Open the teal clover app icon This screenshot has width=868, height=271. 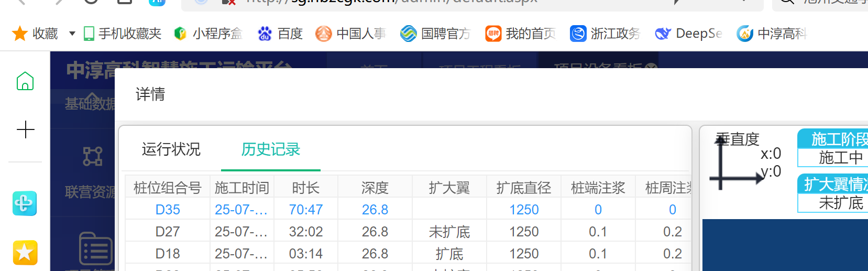(25, 203)
